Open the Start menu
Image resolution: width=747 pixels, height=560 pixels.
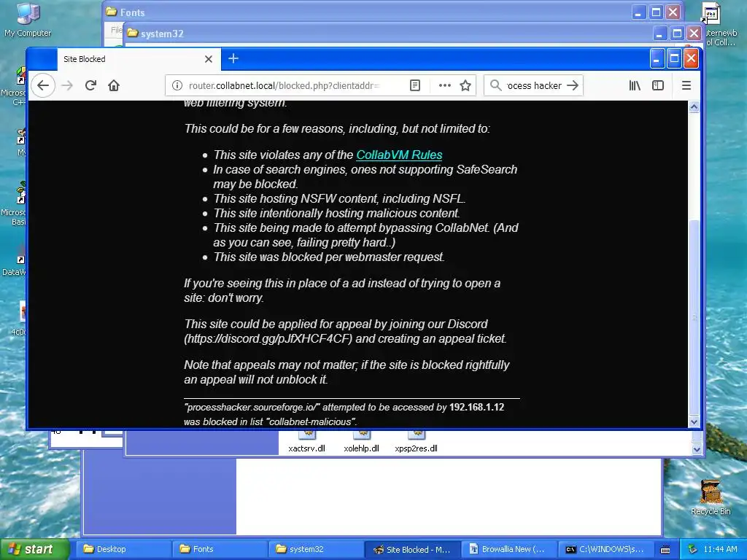[35, 549]
